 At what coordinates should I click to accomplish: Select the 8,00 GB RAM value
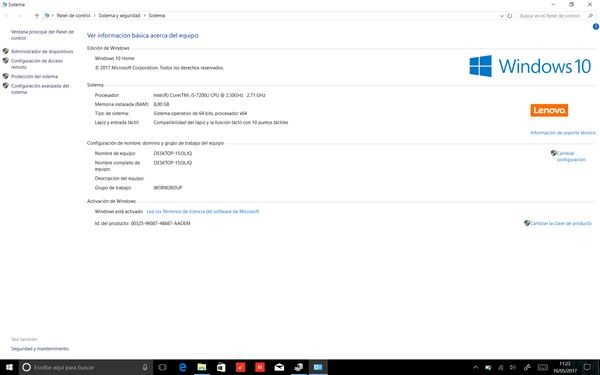[x=161, y=104]
